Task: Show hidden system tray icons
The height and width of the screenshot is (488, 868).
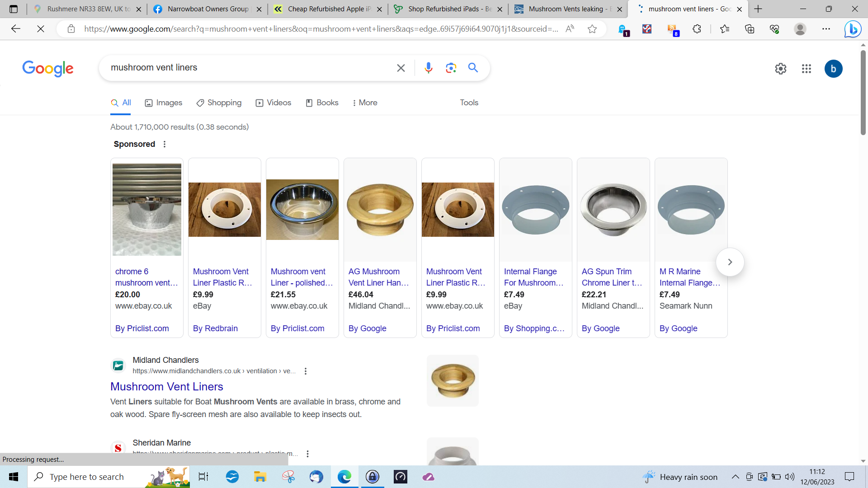Action: tap(735, 477)
